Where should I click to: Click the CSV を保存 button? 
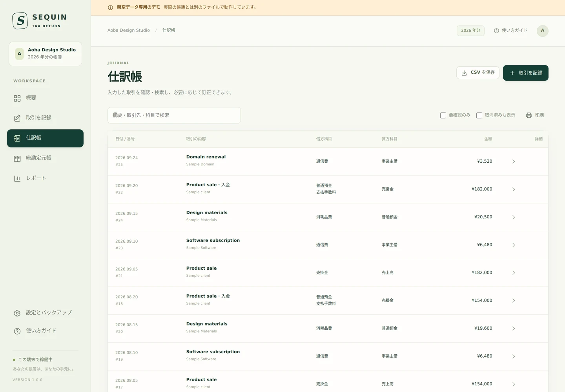478,73
